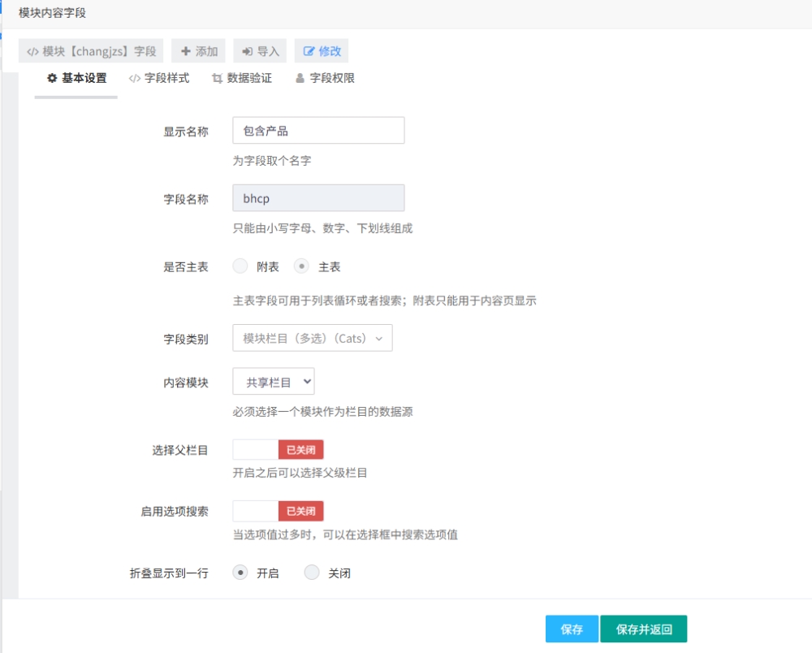Expand the 内容模块 共享栏目 select box
The image size is (812, 653).
point(273,382)
